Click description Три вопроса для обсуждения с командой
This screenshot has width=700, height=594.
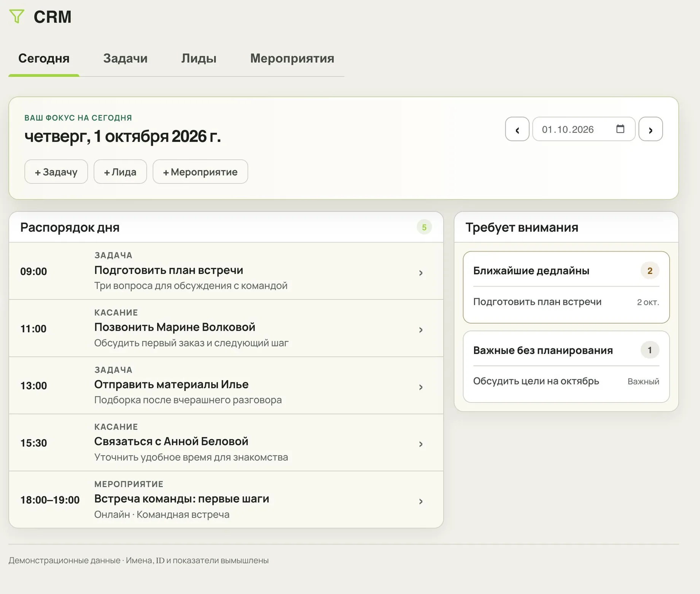[191, 286]
